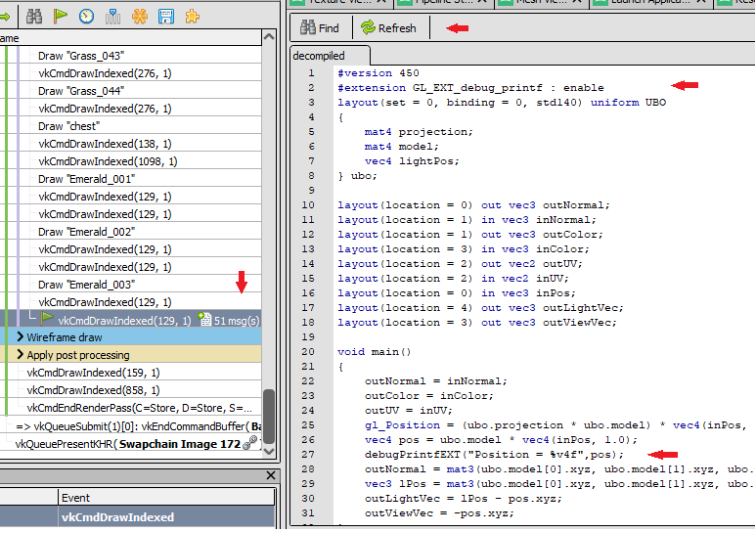756x533 pixels.
Task: Click the Refresh button
Action: (387, 28)
